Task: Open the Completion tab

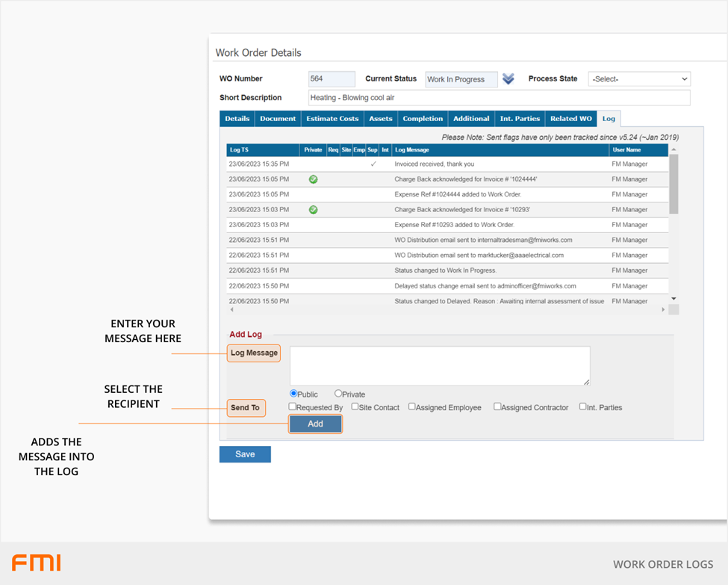Action: tap(423, 119)
